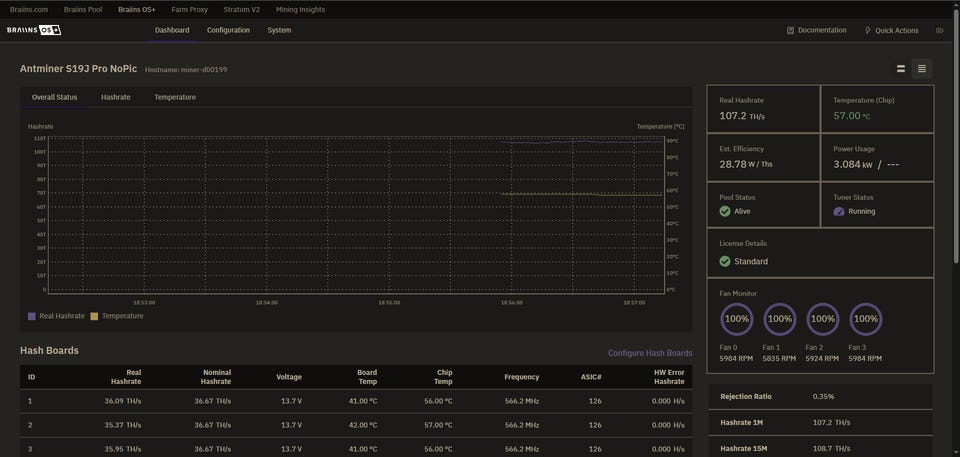This screenshot has width=960, height=457.
Task: Switch to the two-row card layout view
Action: pyautogui.click(x=901, y=69)
